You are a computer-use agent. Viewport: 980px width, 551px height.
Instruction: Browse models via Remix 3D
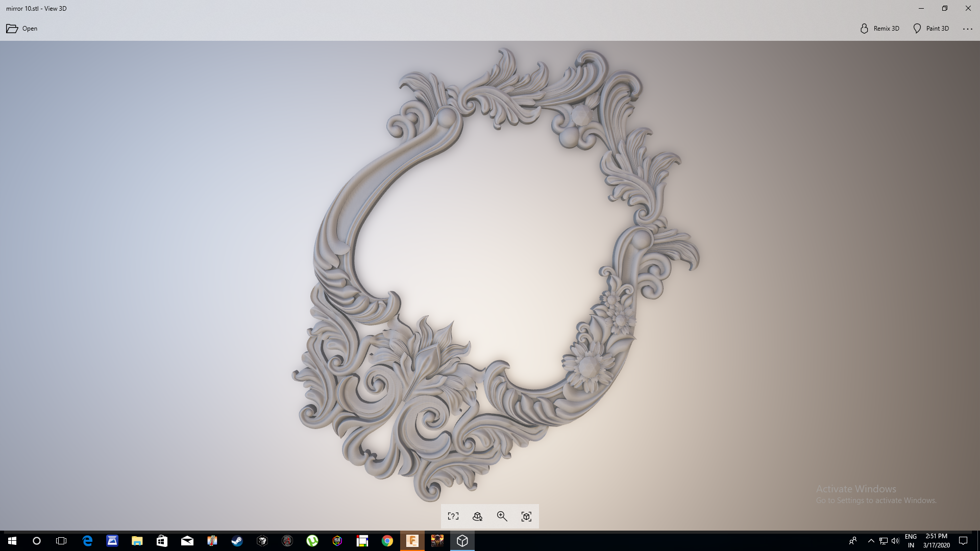click(879, 29)
